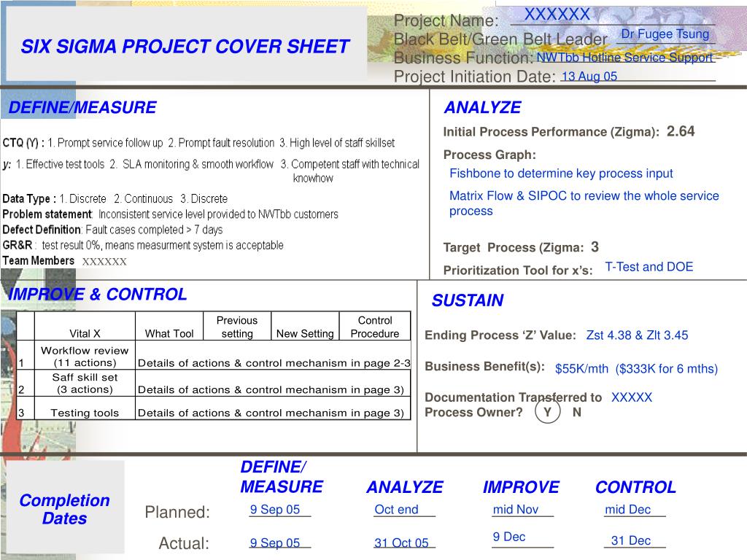The width and height of the screenshot is (747, 560).
Task: Click actual Improve date '9 Dec'
Action: (x=508, y=537)
